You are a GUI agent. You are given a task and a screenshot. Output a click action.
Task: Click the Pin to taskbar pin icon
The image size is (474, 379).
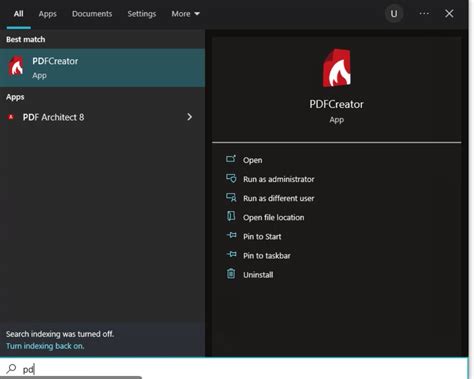point(231,254)
